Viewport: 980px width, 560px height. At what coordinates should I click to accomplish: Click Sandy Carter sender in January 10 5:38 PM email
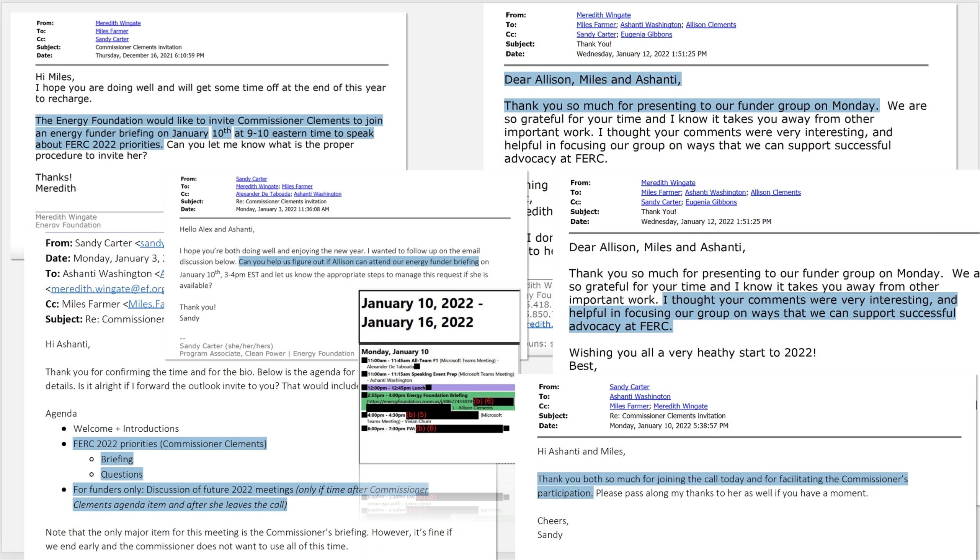629,386
